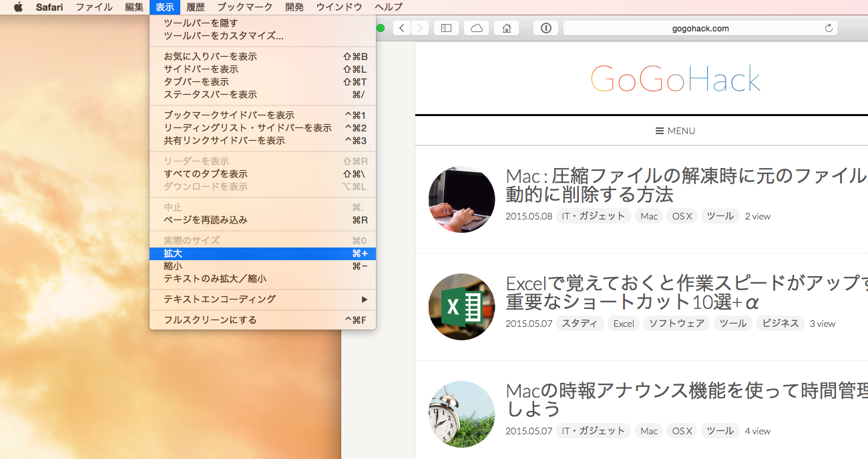Reload page using address bar arrow

pos(829,28)
